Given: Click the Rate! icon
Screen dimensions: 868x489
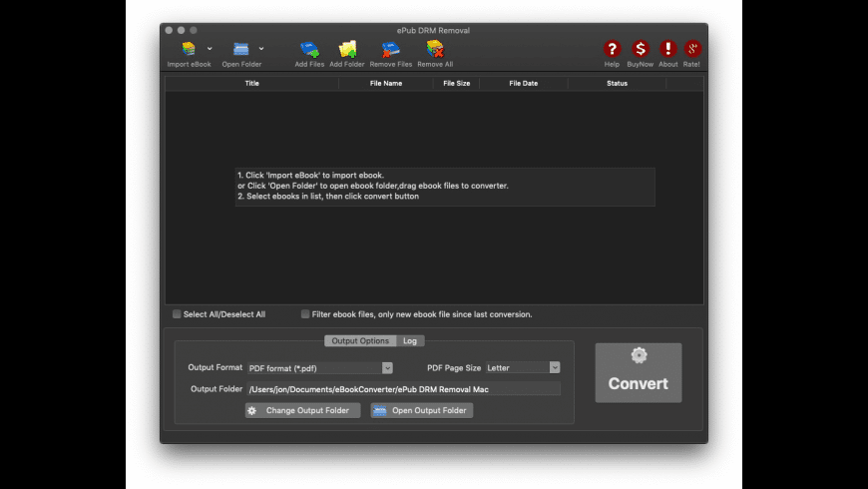Looking at the screenshot, I should (692, 49).
